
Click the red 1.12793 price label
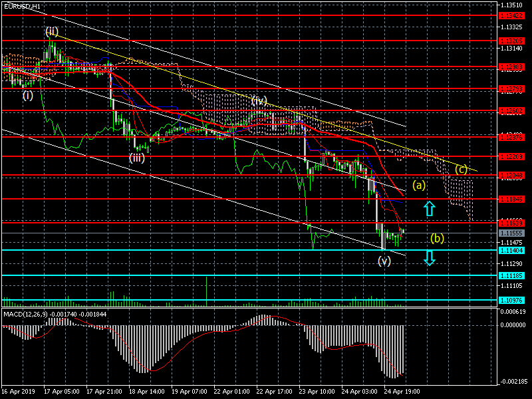click(x=511, y=89)
